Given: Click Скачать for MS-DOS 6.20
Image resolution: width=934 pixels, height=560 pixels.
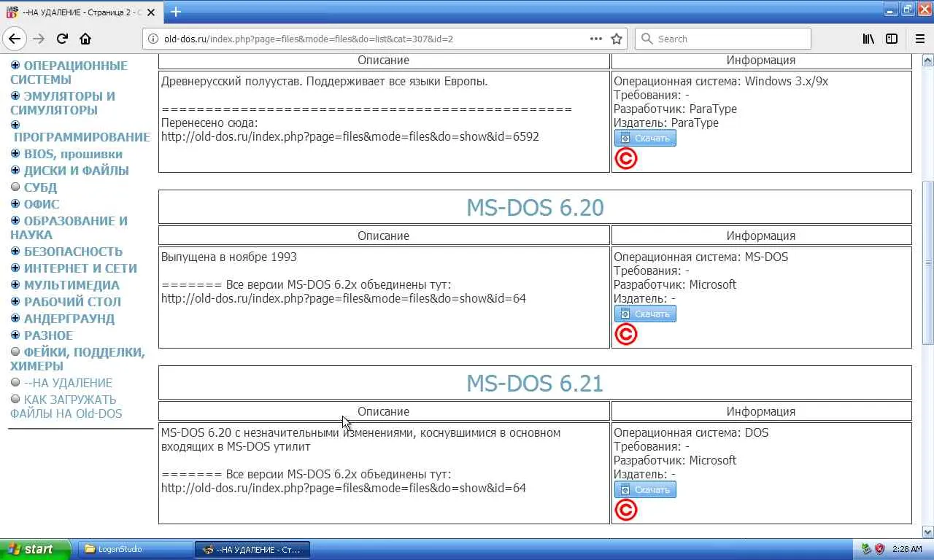Looking at the screenshot, I should (x=645, y=314).
